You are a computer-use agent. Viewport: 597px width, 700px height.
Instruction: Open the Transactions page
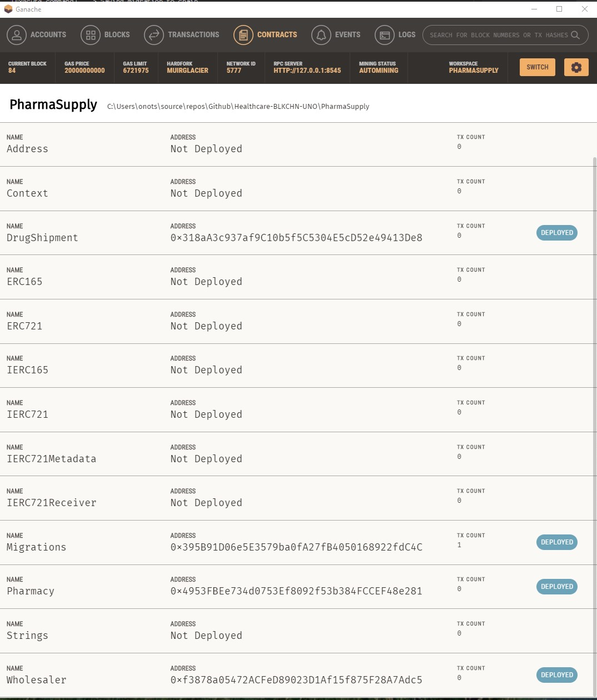[x=182, y=34]
